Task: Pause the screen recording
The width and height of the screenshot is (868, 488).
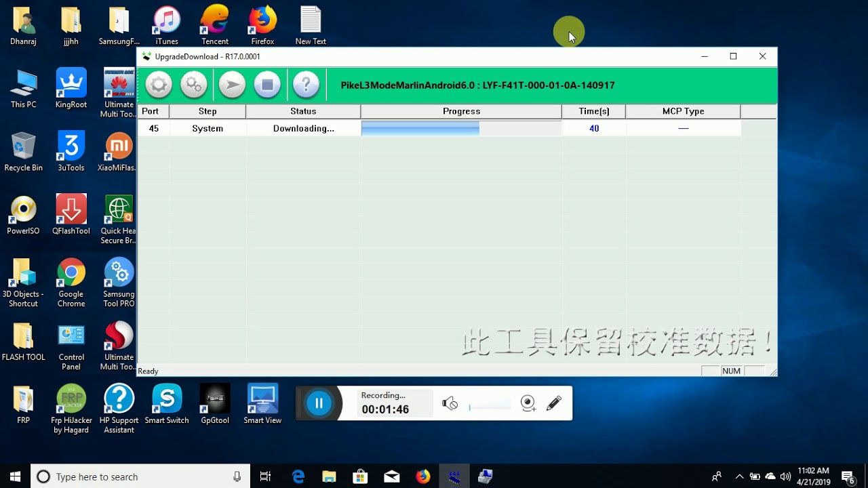Action: tap(319, 403)
